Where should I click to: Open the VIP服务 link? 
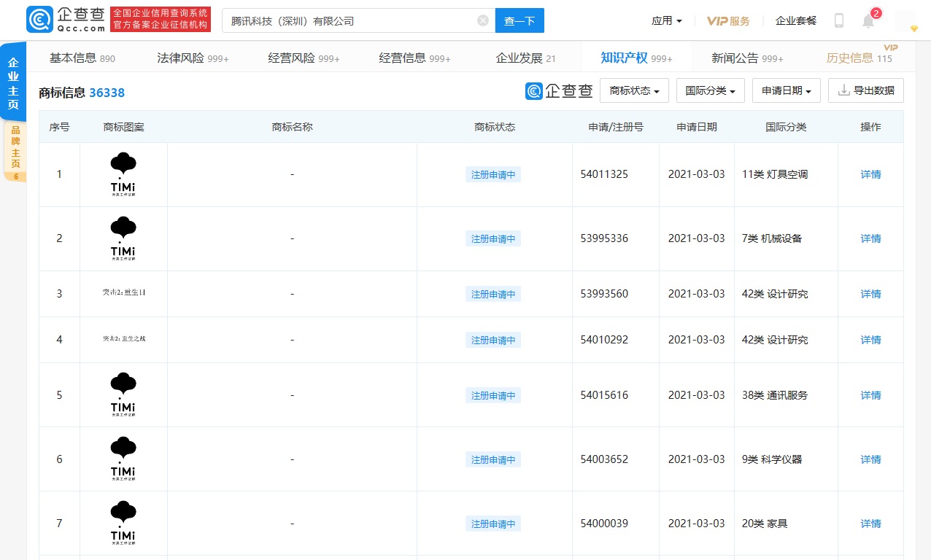point(728,21)
